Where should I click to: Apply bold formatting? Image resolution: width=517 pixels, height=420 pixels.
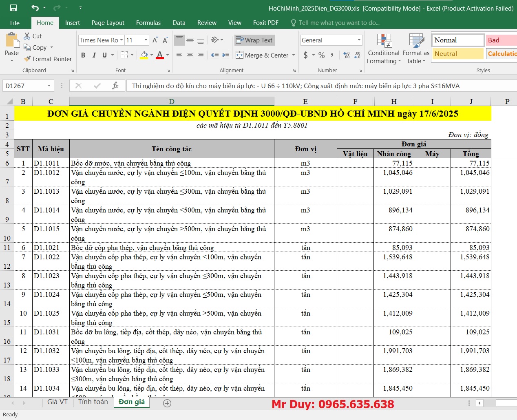pos(83,55)
